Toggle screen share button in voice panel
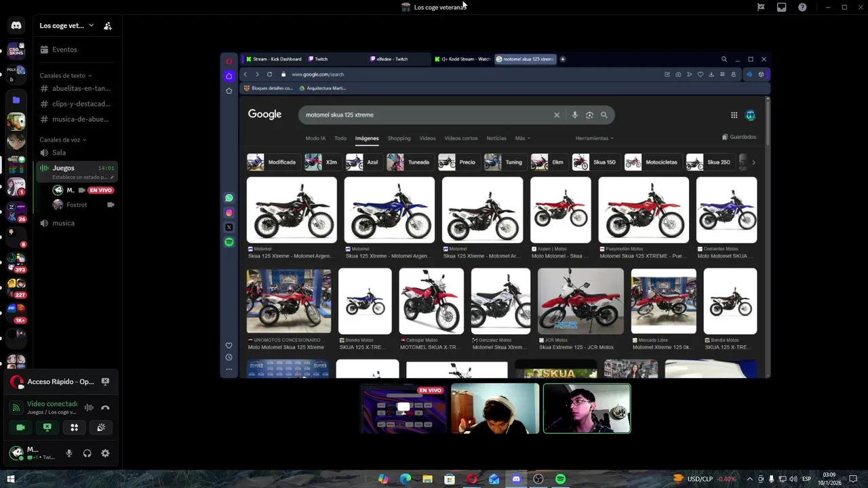 47,427
